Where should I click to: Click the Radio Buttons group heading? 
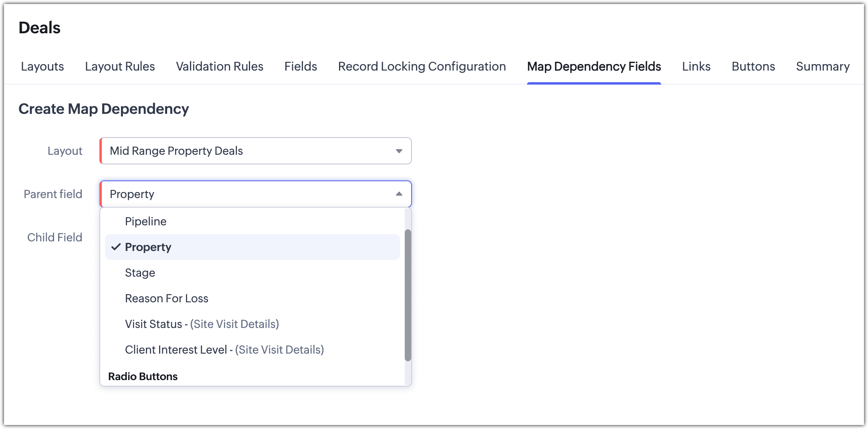(143, 376)
